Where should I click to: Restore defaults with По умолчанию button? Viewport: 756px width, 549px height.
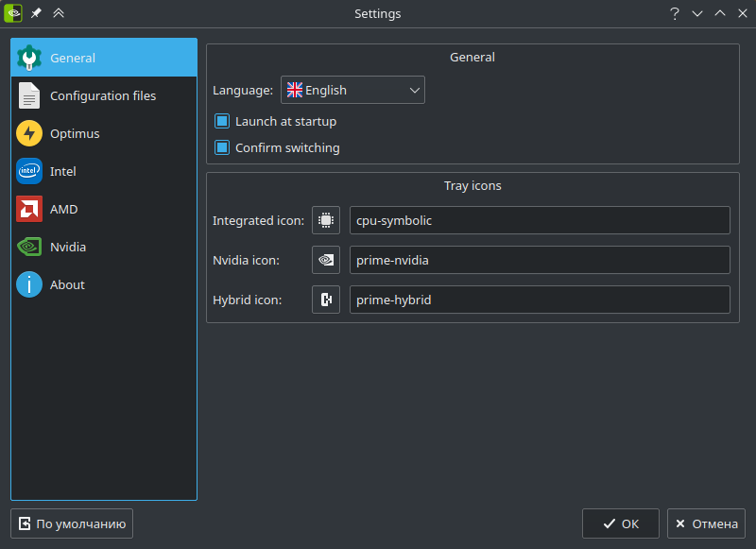click(72, 523)
